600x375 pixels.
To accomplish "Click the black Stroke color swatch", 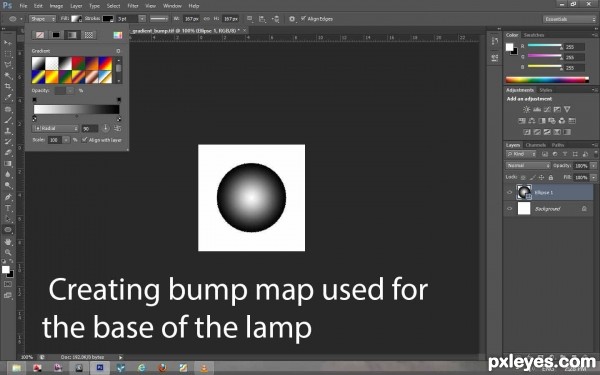I will (108, 18).
